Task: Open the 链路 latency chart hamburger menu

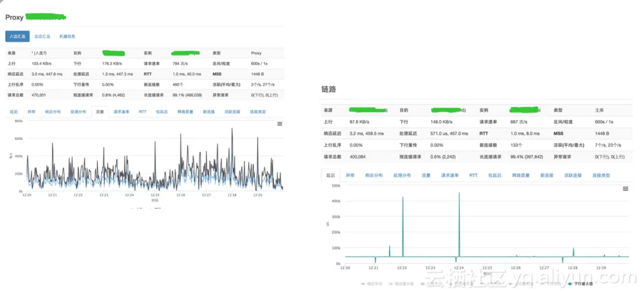Action: point(626,189)
